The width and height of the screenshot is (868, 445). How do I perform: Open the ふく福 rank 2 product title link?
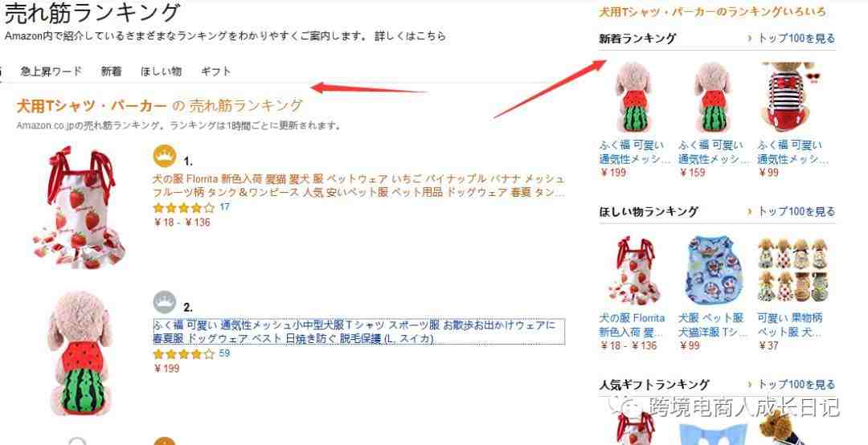[x=358, y=332]
